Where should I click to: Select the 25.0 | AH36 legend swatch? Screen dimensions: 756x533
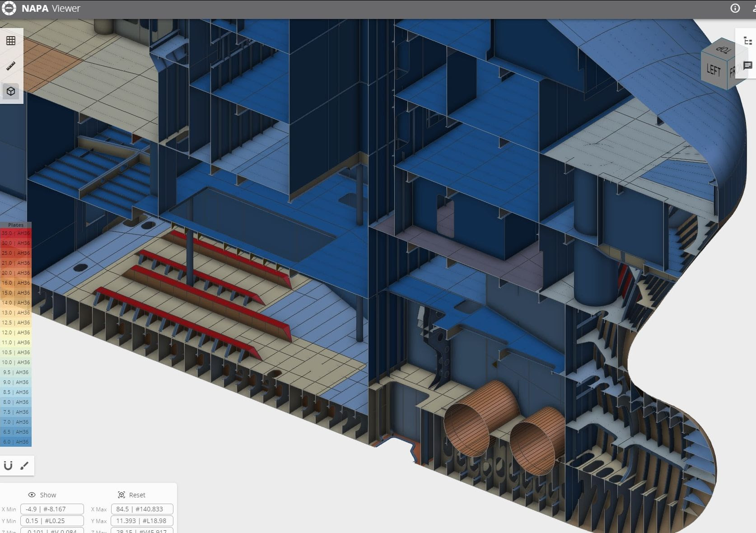tap(16, 253)
